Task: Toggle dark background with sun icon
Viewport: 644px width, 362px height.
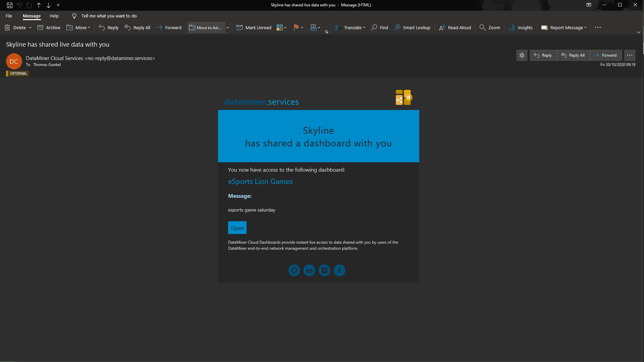Action: 522,55
